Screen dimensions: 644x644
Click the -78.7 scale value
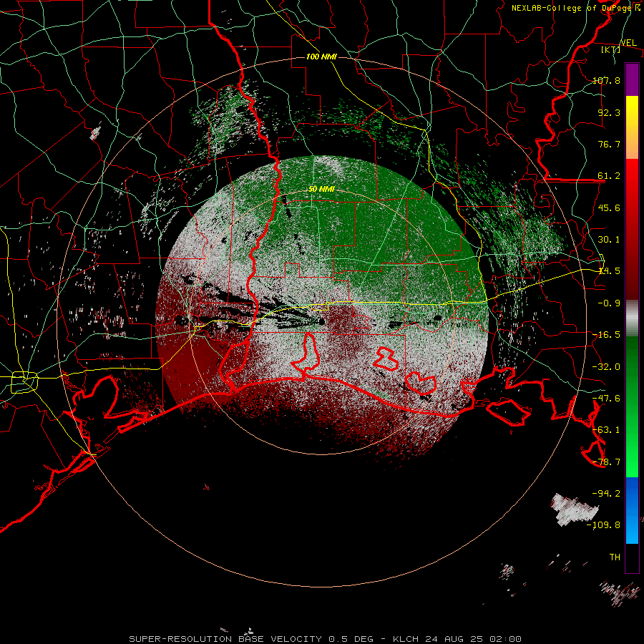[x=606, y=462]
